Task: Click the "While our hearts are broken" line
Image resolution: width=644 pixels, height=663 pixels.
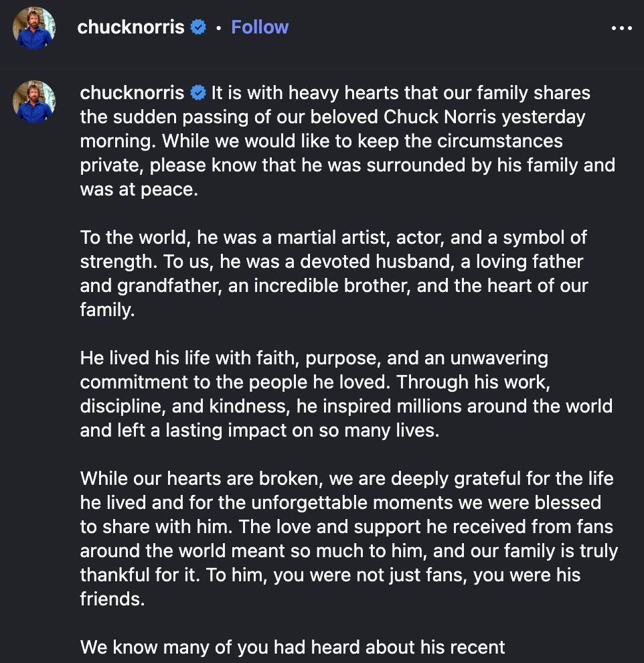Action: pos(346,479)
